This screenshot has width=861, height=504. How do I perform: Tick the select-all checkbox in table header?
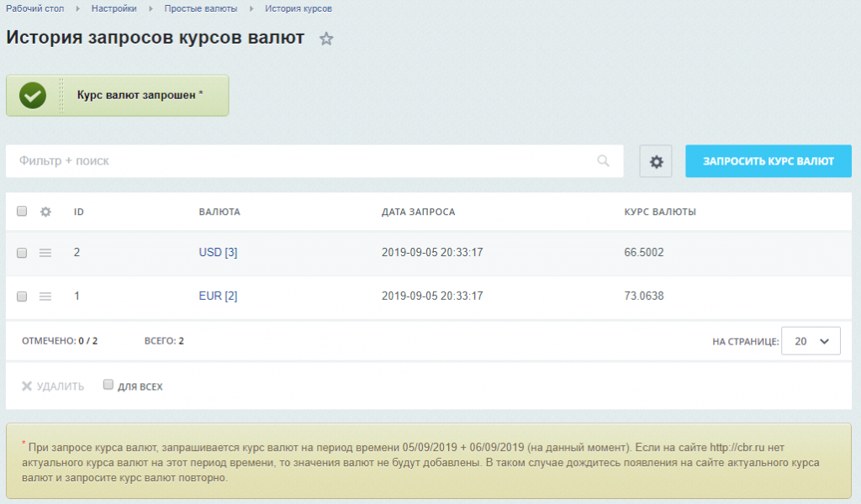pyautogui.click(x=22, y=211)
